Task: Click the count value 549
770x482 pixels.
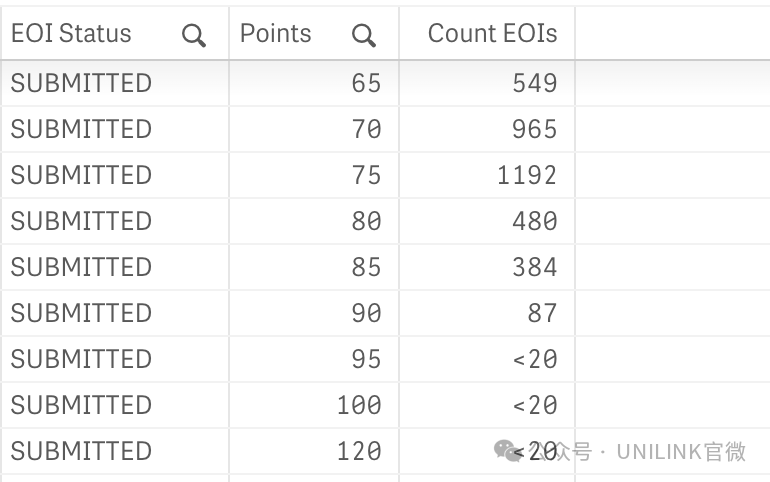Action: click(x=535, y=83)
